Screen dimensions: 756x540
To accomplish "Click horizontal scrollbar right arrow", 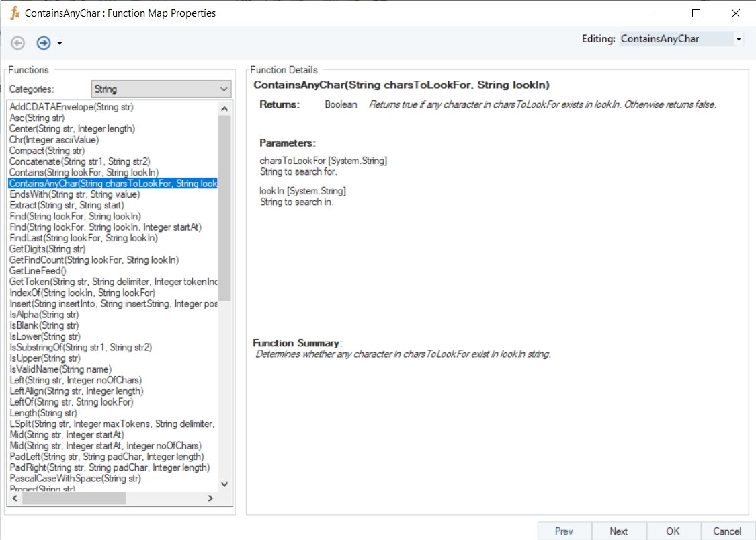I will click(210, 498).
